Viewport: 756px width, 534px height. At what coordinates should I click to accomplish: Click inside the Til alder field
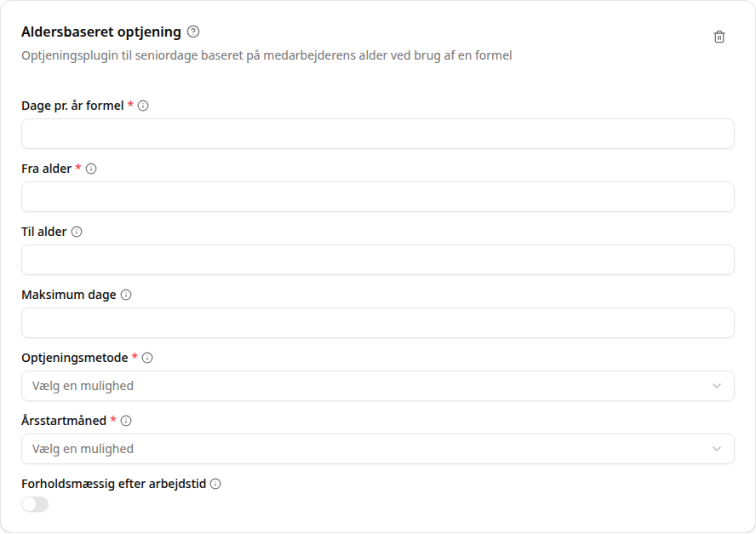[377, 259]
